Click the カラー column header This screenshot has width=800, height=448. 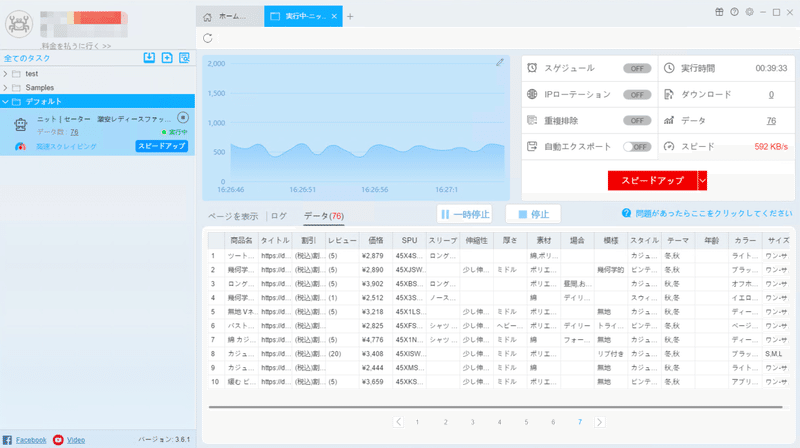(745, 240)
